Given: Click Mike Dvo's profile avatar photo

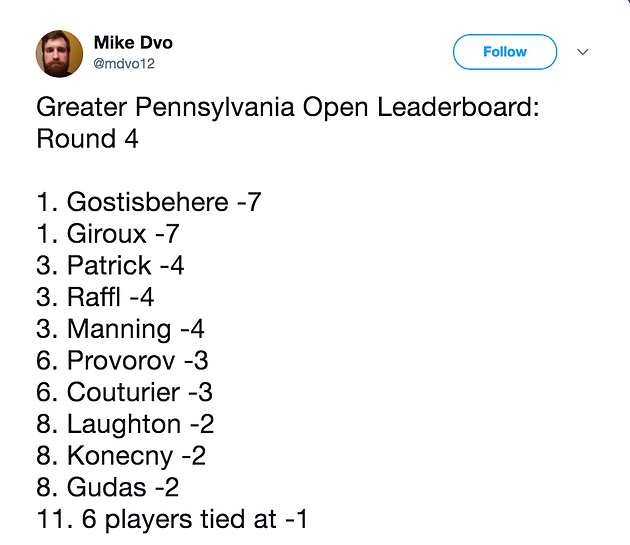Looking at the screenshot, I should tap(59, 53).
